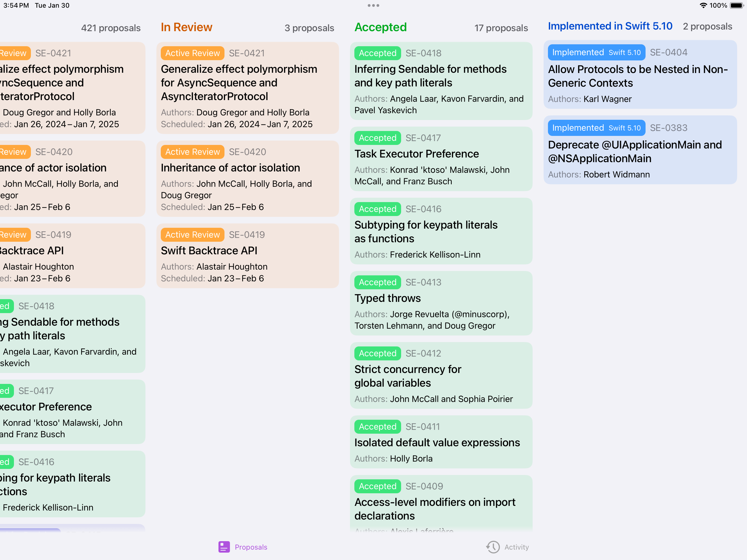The image size is (747, 560).
Task: Tap Scheduled Jan 25–Feb 6 in In Review SE-0420
Action: click(212, 207)
